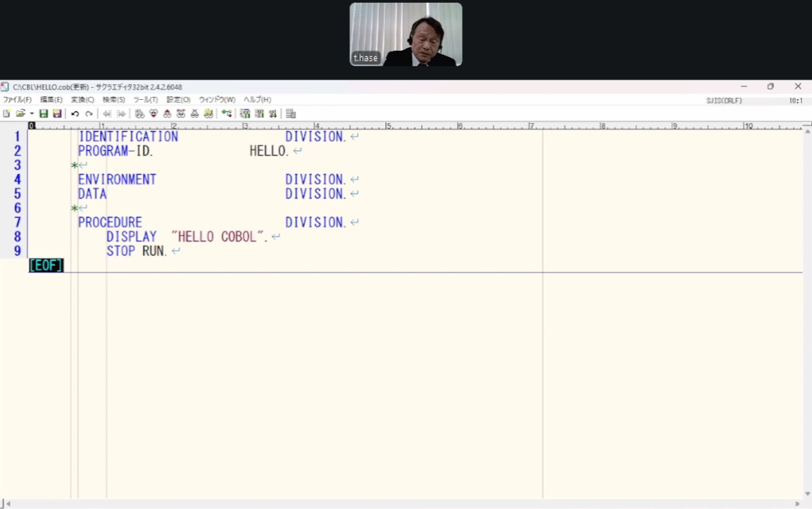Click the vertical scrollbar down arrow
This screenshot has height=509, width=812.
click(807, 494)
